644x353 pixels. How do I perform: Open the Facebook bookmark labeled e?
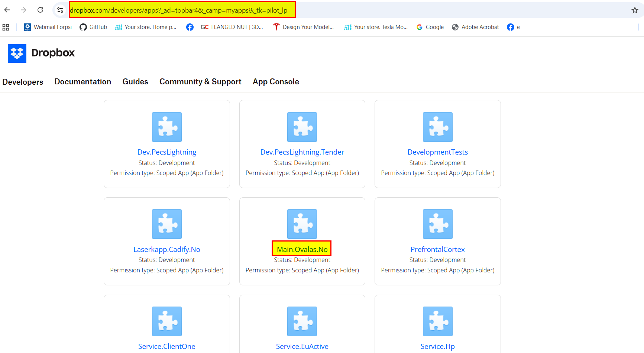click(514, 27)
